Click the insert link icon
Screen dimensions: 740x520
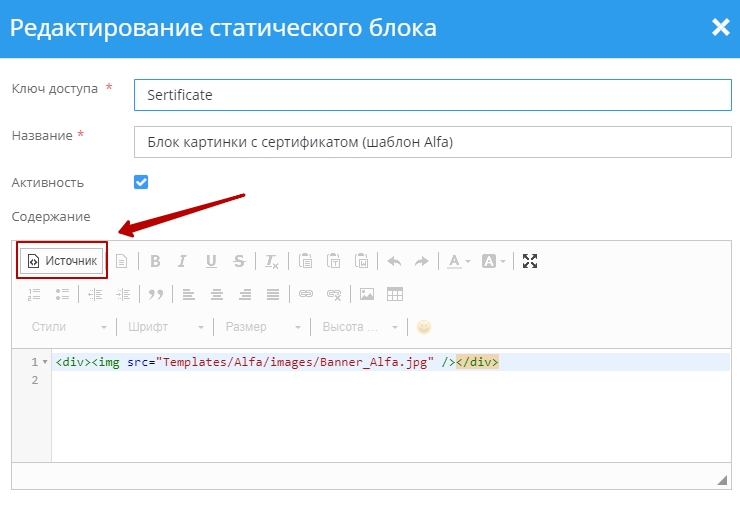(x=306, y=294)
